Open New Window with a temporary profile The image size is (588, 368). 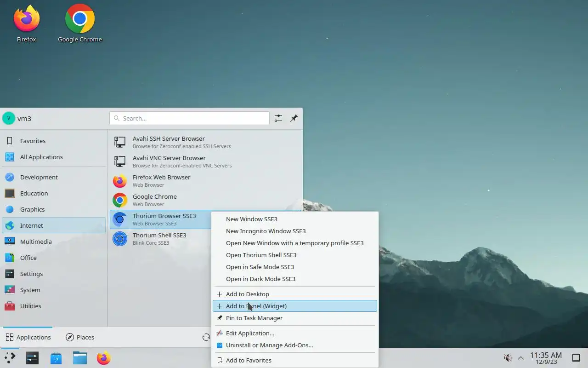tap(295, 243)
